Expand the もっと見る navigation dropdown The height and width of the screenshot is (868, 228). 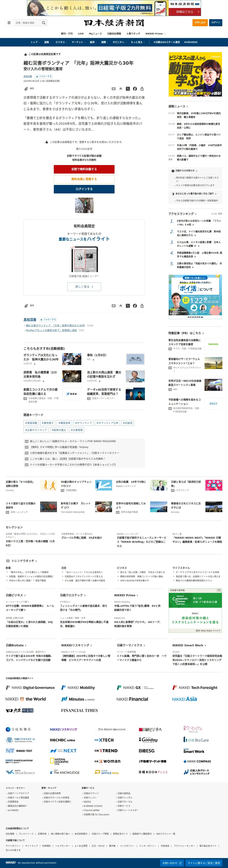click(138, 42)
